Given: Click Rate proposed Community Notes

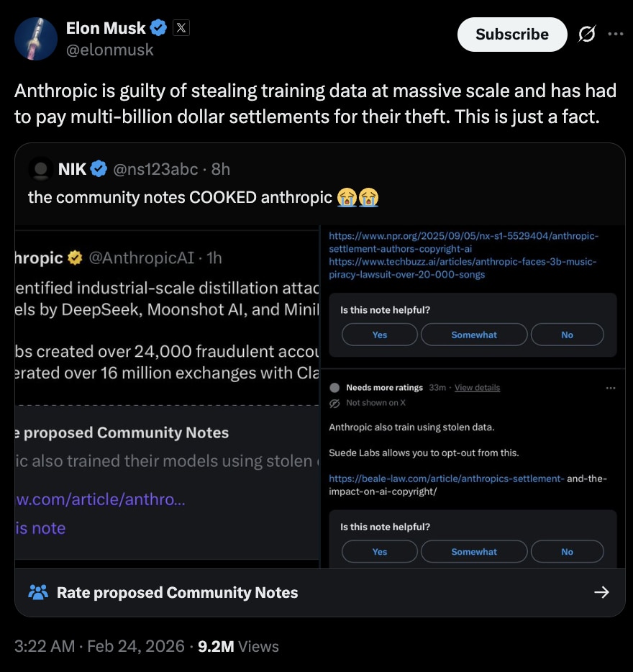Looking at the screenshot, I should click(x=177, y=592).
